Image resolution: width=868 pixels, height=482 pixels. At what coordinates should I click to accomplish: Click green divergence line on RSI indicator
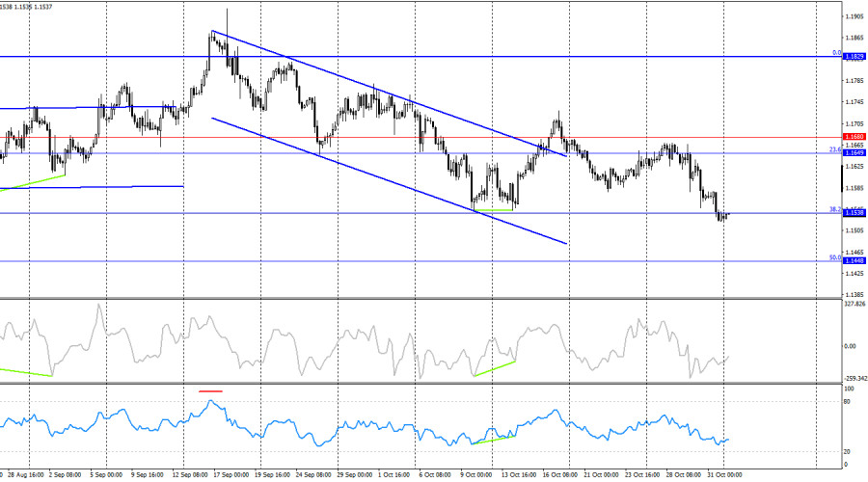point(494,439)
